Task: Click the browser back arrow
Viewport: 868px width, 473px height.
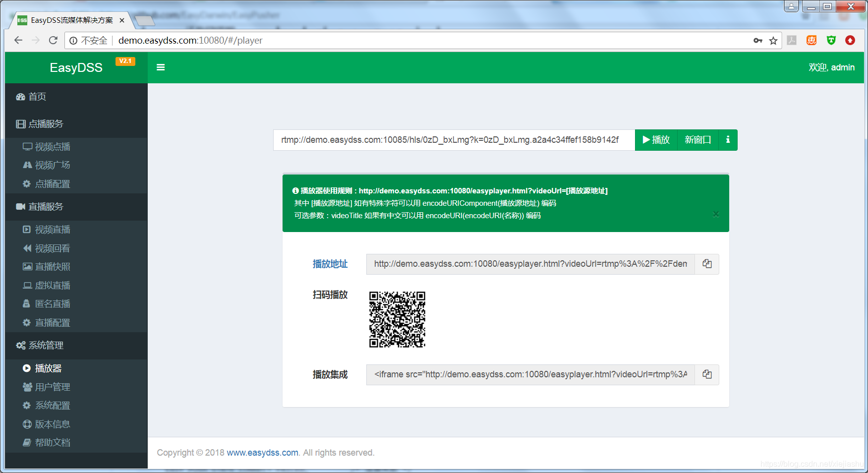Action: tap(18, 40)
